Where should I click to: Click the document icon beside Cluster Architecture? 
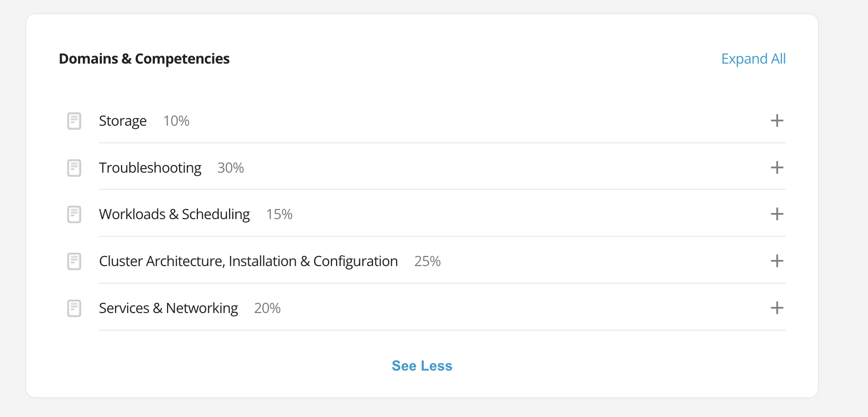click(x=74, y=262)
